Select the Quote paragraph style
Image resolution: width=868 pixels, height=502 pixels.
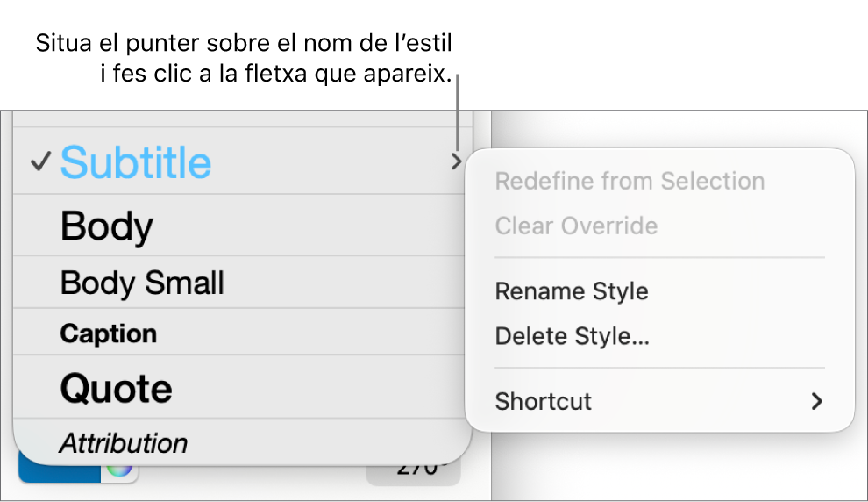pyautogui.click(x=116, y=387)
